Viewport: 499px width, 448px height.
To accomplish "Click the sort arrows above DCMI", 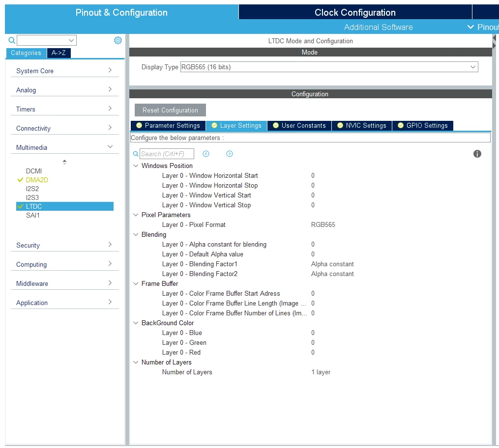I will pos(64,162).
